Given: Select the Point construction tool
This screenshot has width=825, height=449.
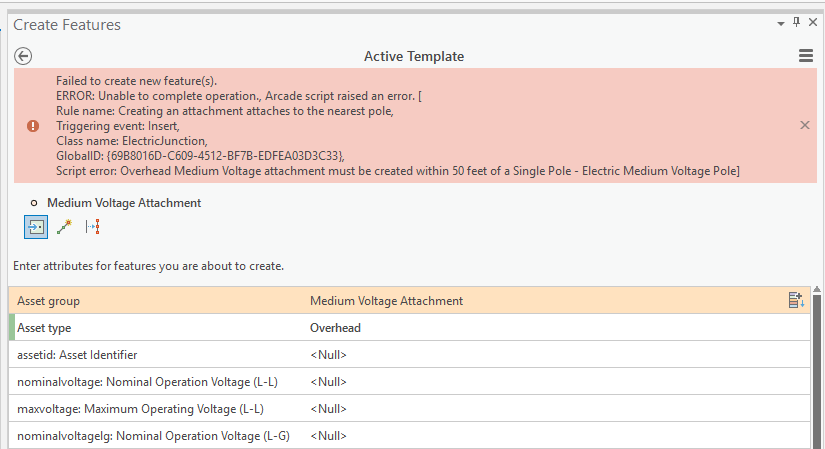Looking at the screenshot, I should pos(36,227).
